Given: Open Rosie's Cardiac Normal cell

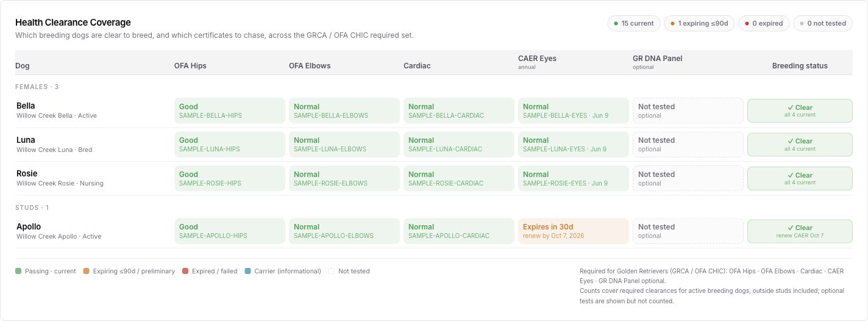Looking at the screenshot, I should [459, 179].
